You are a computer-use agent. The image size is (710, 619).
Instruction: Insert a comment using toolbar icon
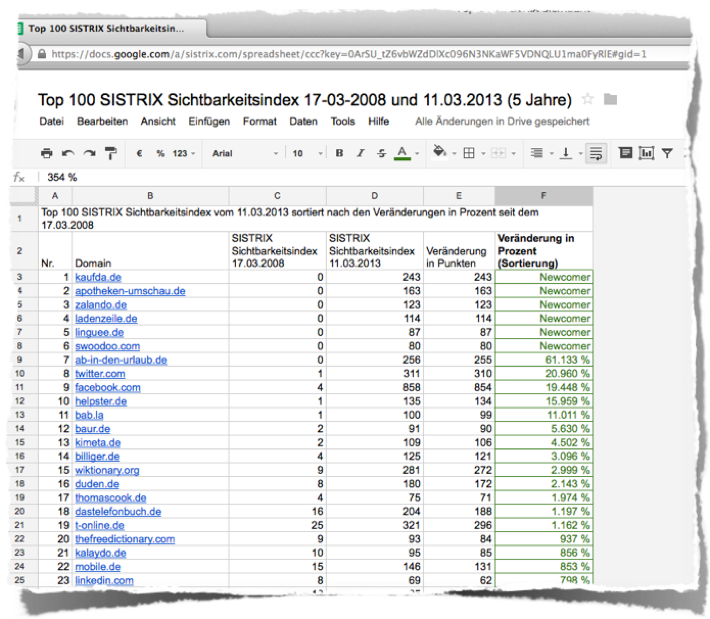pyautogui.click(x=625, y=153)
